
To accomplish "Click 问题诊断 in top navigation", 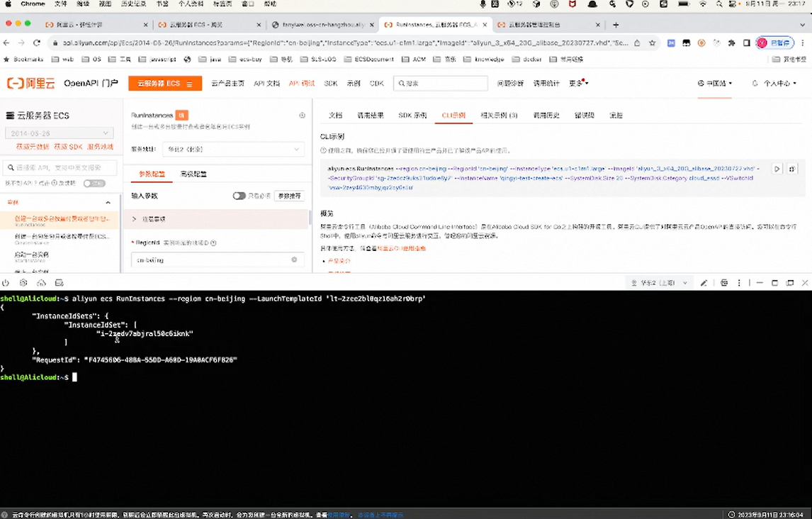I will 510,83.
